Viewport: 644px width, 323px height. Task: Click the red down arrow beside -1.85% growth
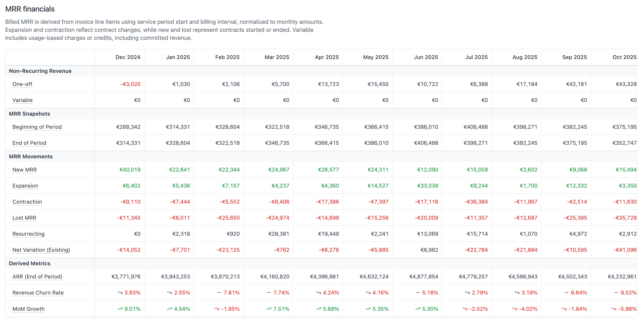[x=216, y=309]
